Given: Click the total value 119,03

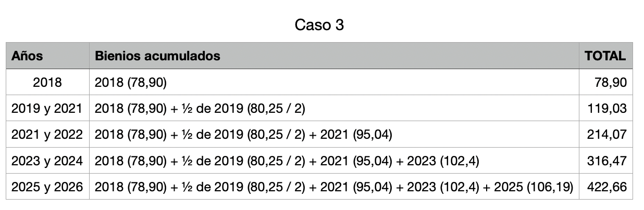Looking at the screenshot, I should pyautogui.click(x=607, y=108).
